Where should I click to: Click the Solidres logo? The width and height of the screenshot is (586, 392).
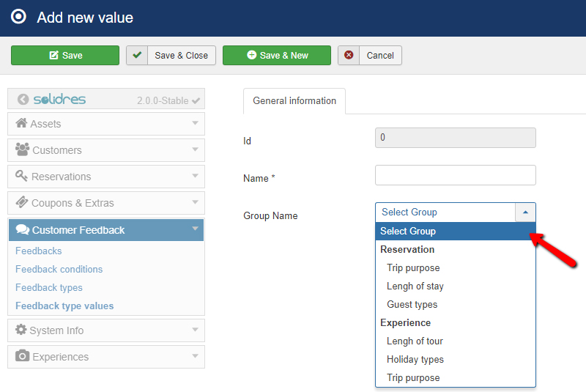click(x=59, y=100)
